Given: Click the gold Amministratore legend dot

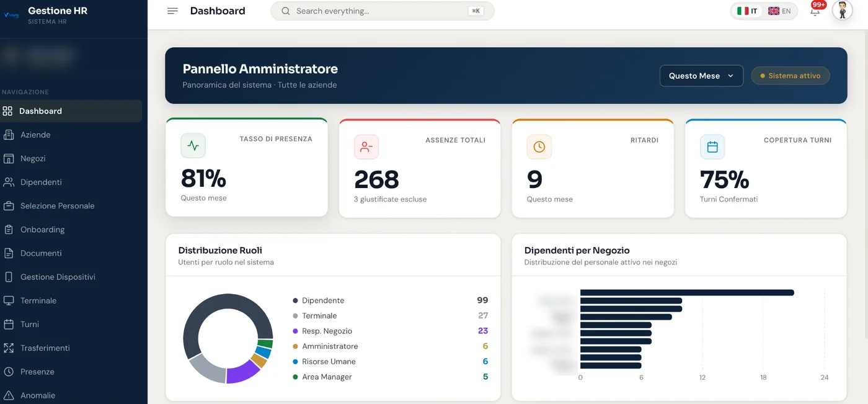Looking at the screenshot, I should [295, 346].
